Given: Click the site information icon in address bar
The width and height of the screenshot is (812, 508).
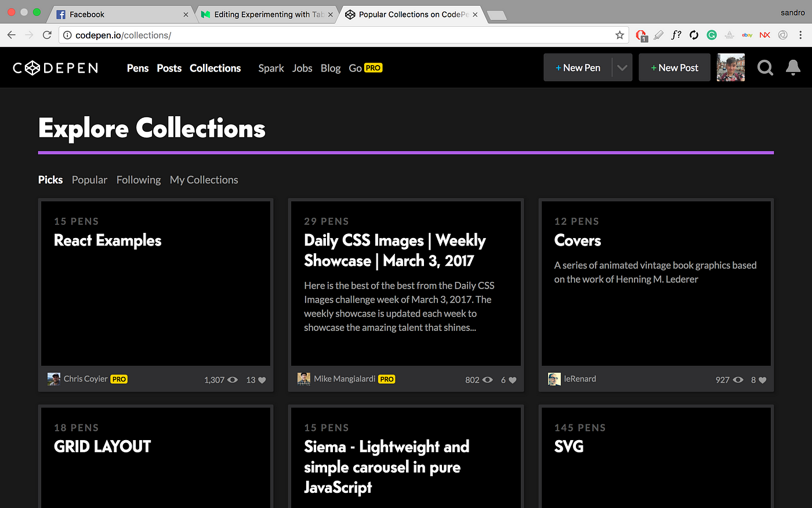Looking at the screenshot, I should pyautogui.click(x=67, y=35).
